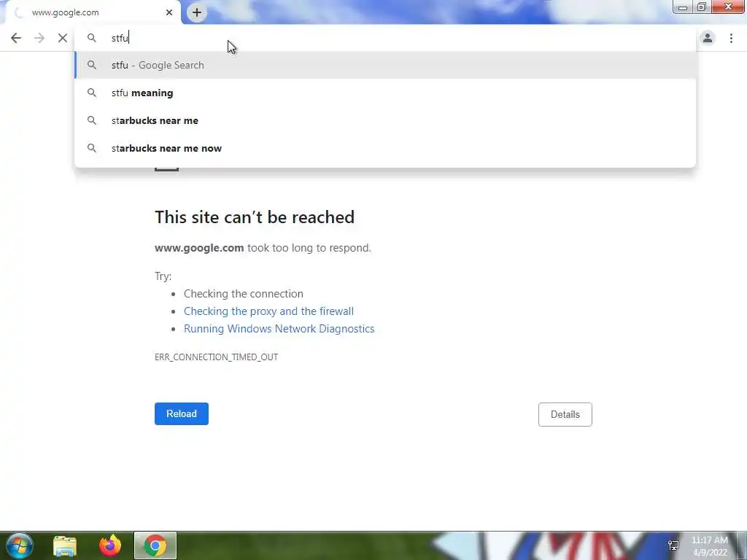Minimize the Chrome window
Image resolution: width=747 pixels, height=560 pixels.
(x=683, y=7)
